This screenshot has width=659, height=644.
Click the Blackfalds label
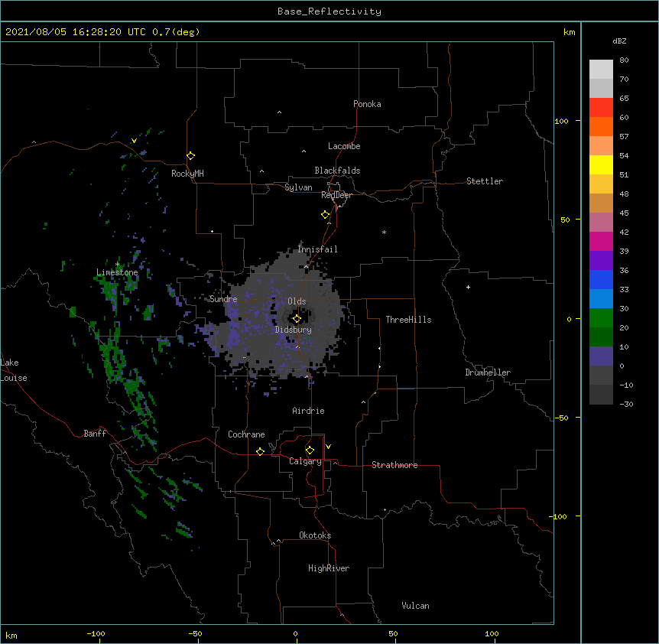click(337, 171)
